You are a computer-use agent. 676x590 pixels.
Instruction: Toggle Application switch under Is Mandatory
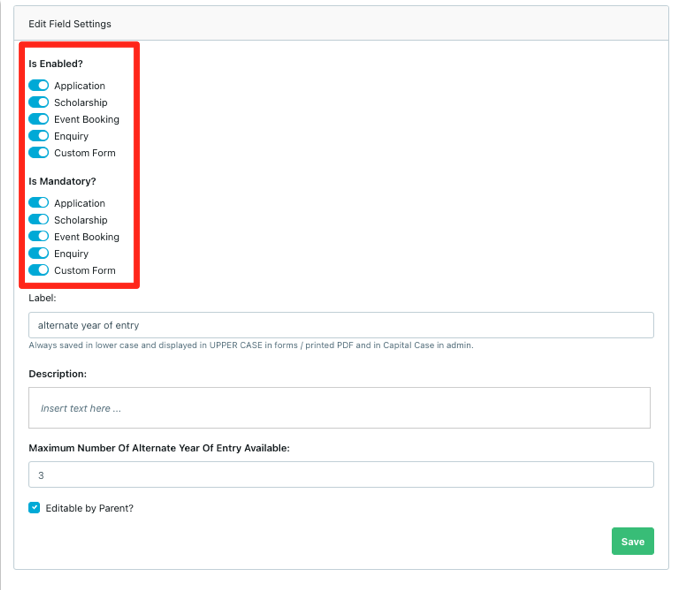click(38, 203)
